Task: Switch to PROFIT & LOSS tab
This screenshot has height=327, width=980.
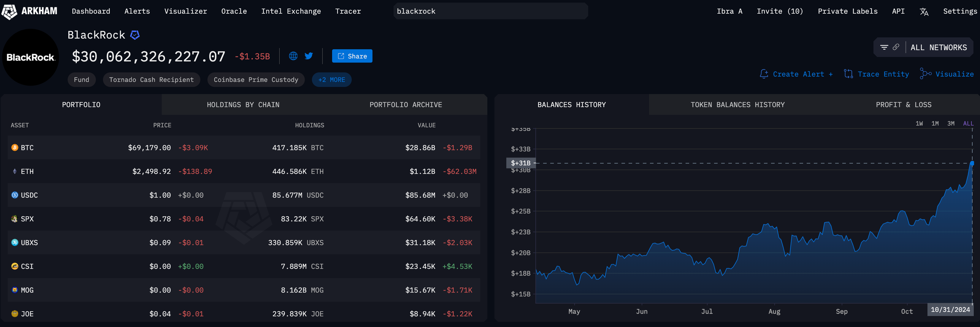Action: click(x=903, y=104)
